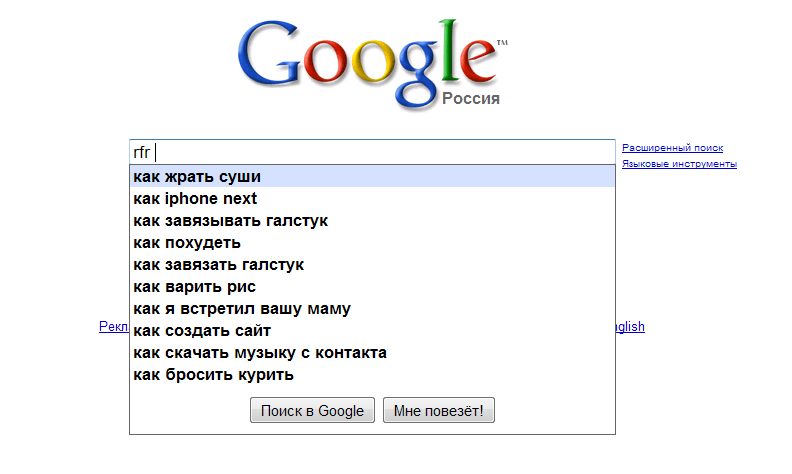
Task: Select "как скачать музыку с контакта"
Action: [372, 353]
